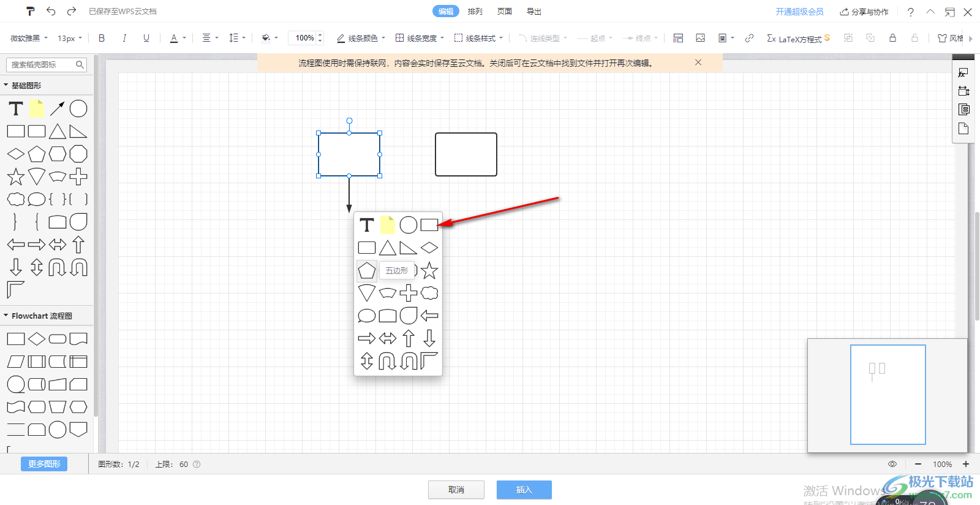Insert a hyperlink from the toolbar

pyautogui.click(x=749, y=38)
